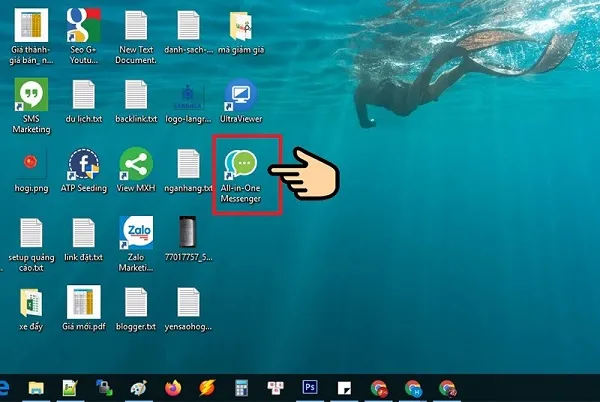Click the Giá thành spreadsheet file thumbnail
Viewport: 600px width, 402px height.
[28, 26]
